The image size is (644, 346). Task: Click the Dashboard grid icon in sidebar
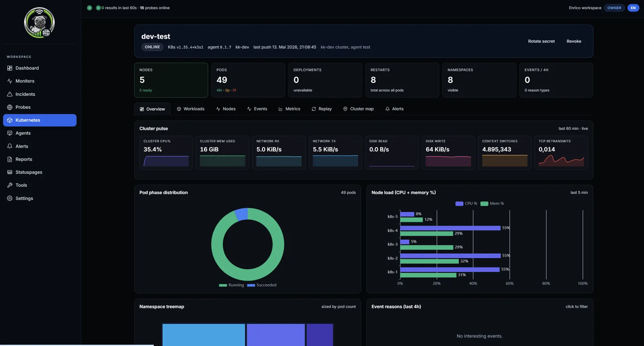click(10, 68)
